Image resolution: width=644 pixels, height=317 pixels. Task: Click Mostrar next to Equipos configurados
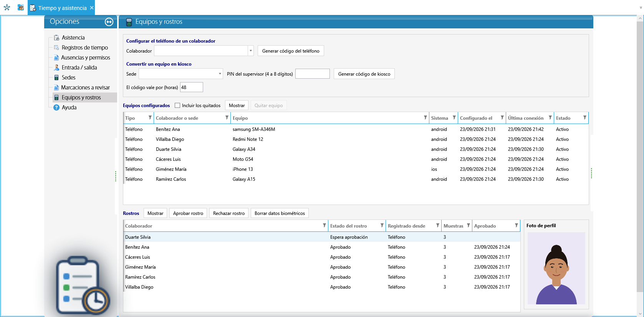tap(237, 106)
